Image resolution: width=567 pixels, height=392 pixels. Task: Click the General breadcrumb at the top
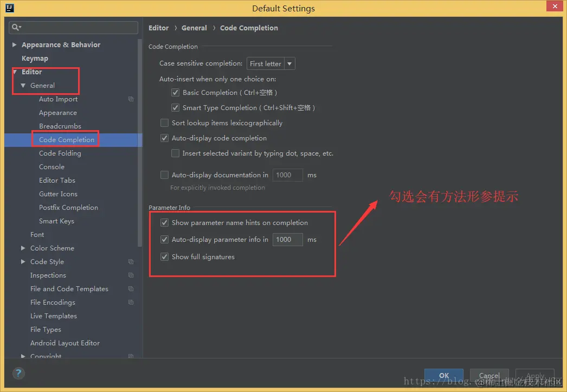coord(194,28)
